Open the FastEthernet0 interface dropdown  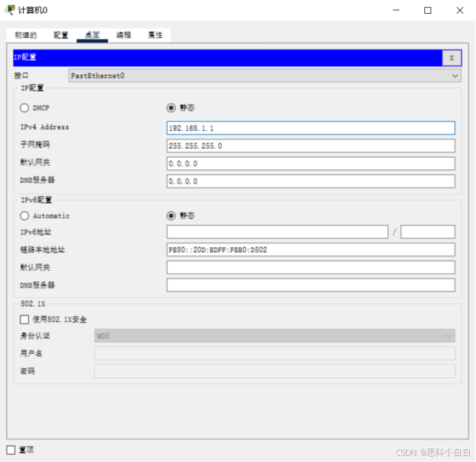264,76
